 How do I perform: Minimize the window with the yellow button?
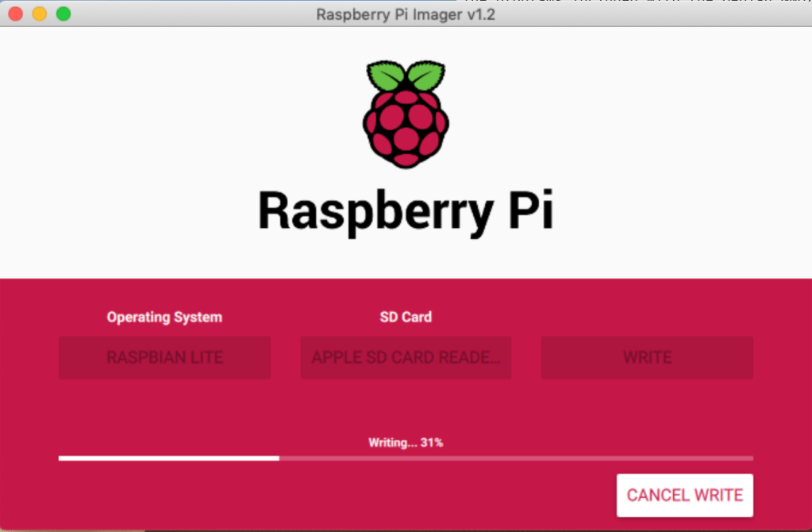pos(39,14)
